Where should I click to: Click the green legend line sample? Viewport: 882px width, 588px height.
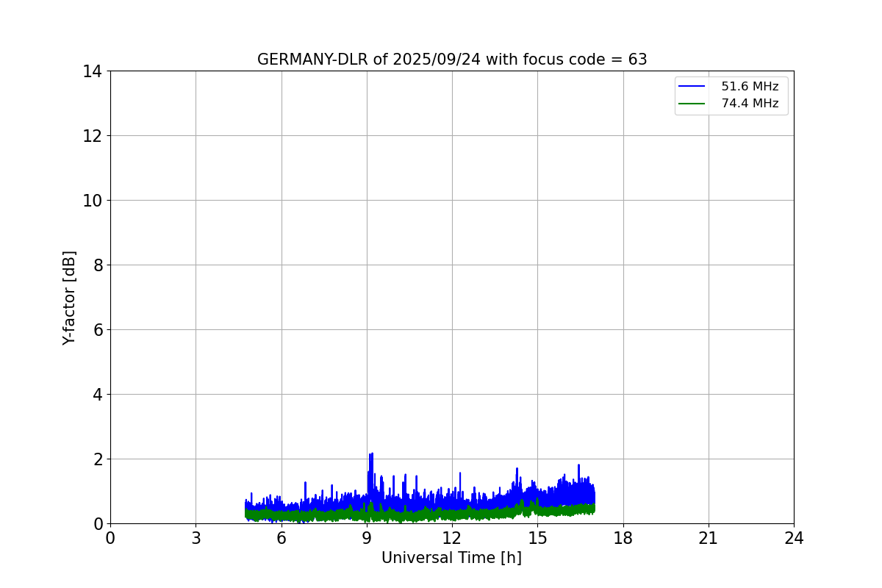pos(692,104)
